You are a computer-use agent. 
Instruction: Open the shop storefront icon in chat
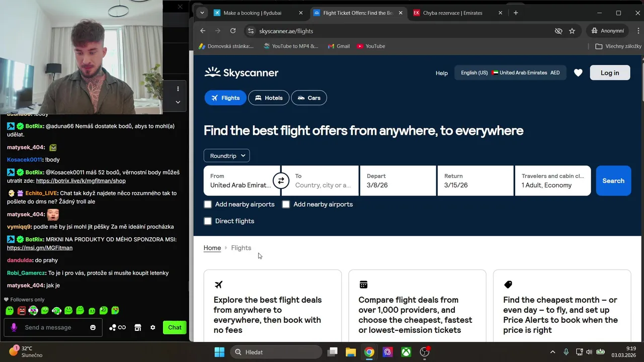click(138, 327)
